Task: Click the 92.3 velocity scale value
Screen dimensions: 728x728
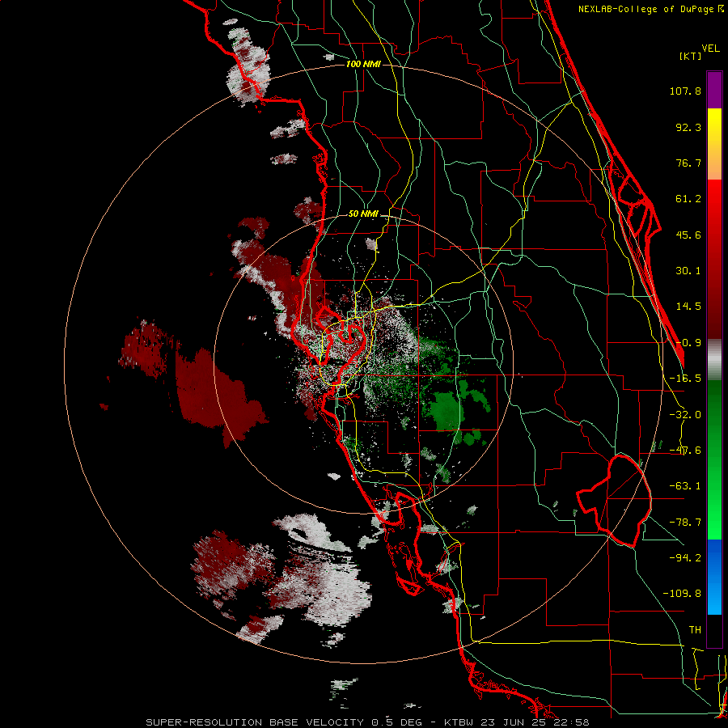Action: 688,127
